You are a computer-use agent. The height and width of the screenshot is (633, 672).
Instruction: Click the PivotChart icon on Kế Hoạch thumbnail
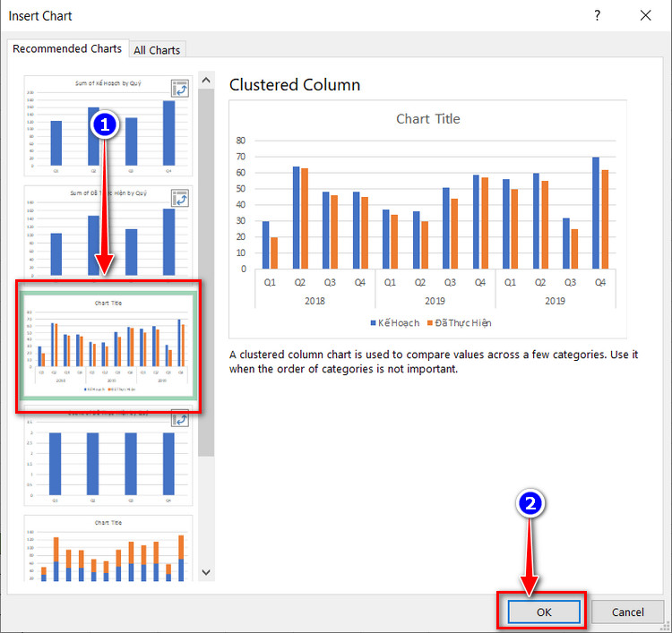coord(180,89)
